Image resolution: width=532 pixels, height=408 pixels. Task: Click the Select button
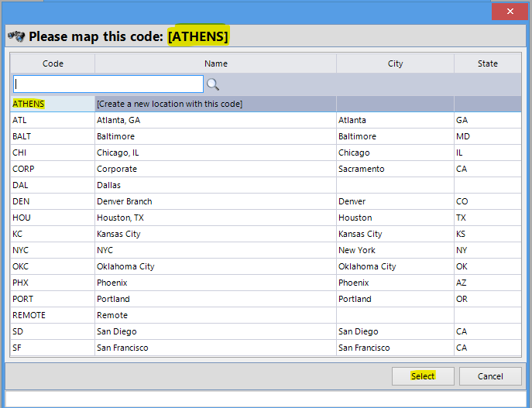point(423,376)
